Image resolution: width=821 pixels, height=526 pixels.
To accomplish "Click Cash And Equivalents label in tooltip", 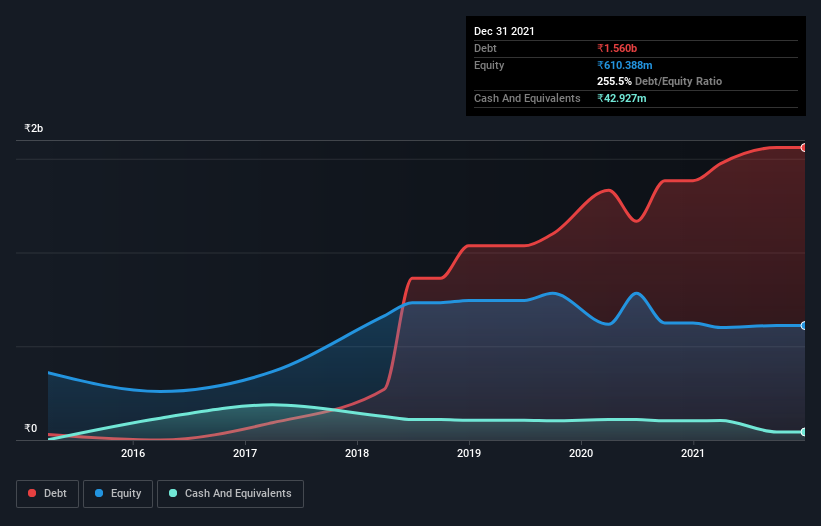I will tap(527, 98).
